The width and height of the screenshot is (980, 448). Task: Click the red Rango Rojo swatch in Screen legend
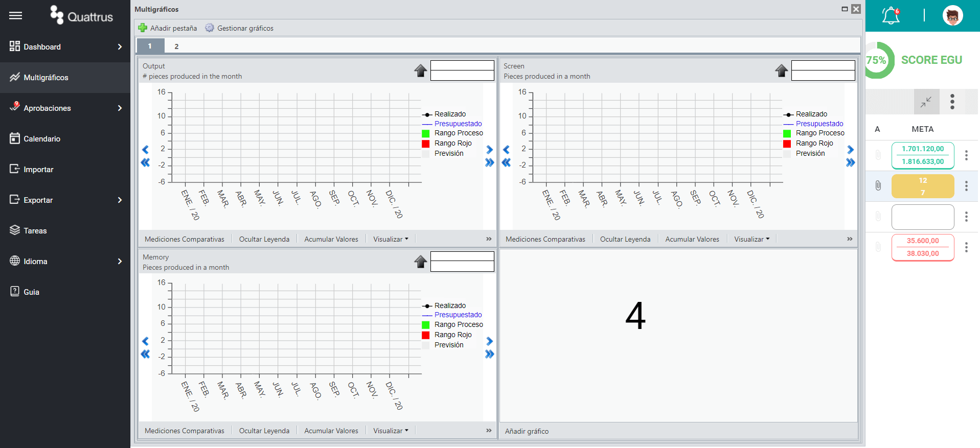[x=787, y=144]
